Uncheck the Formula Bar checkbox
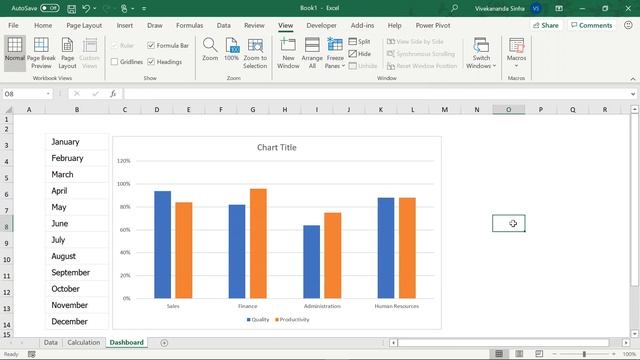 click(151, 45)
